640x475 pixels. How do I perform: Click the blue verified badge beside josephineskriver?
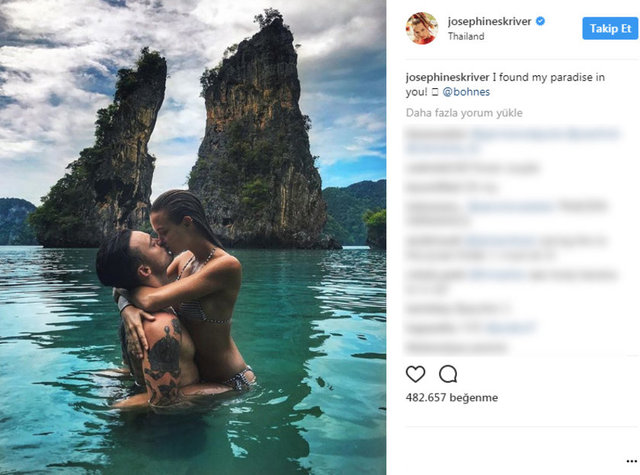point(540,21)
